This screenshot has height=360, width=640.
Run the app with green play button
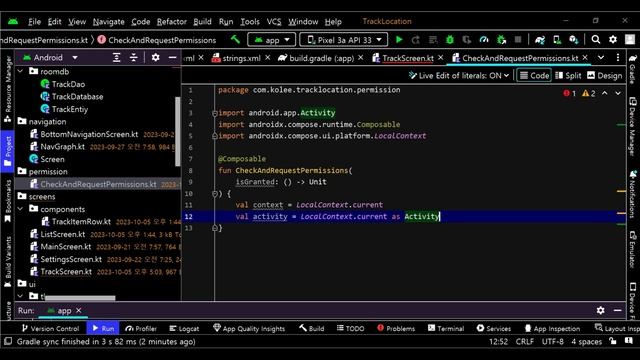click(x=399, y=40)
